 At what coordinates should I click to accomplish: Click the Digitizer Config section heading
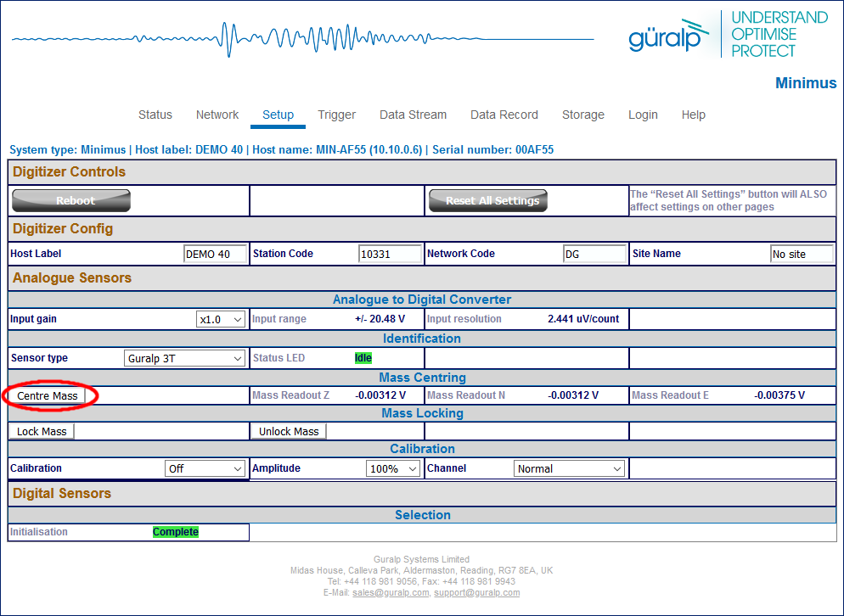pyautogui.click(x=63, y=229)
